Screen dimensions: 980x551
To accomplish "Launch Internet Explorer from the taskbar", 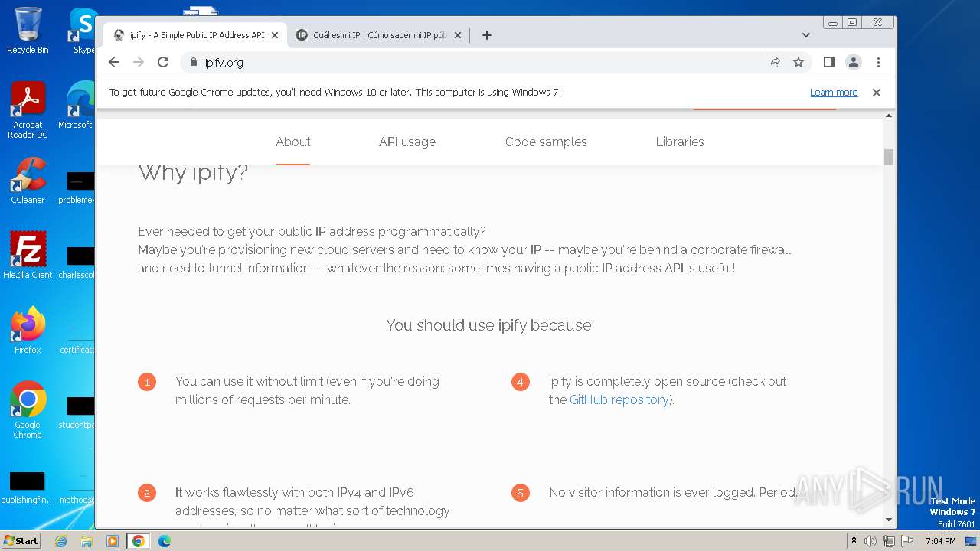I will 60,541.
